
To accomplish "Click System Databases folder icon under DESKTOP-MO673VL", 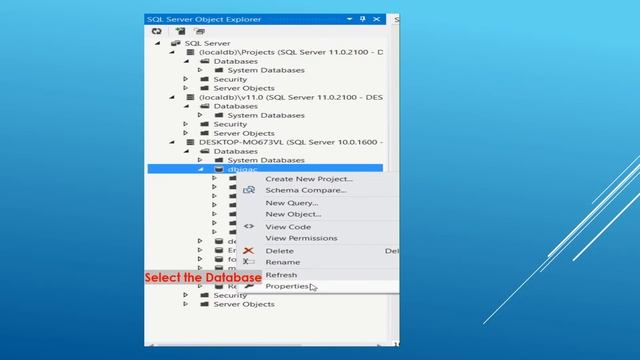I will 219,160.
